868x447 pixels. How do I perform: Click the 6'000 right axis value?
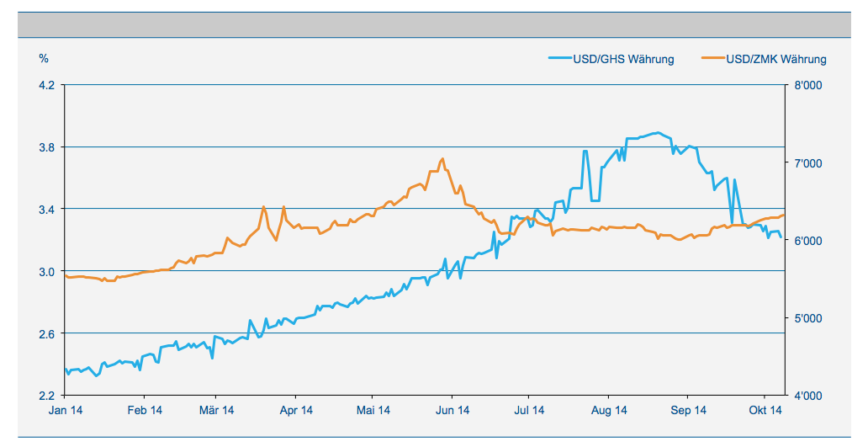(807, 241)
